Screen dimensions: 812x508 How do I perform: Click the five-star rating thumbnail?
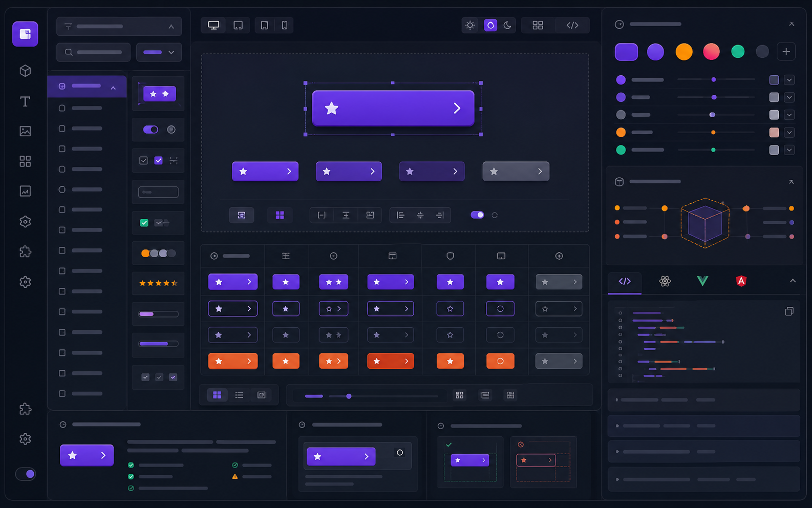(158, 283)
